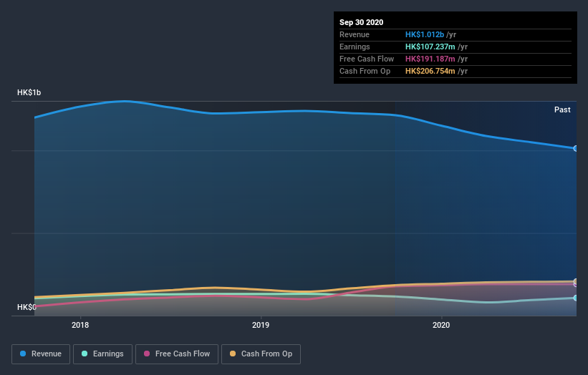Select the Revenue endpoint marker on chart
The width and height of the screenshot is (588, 375).
point(575,148)
